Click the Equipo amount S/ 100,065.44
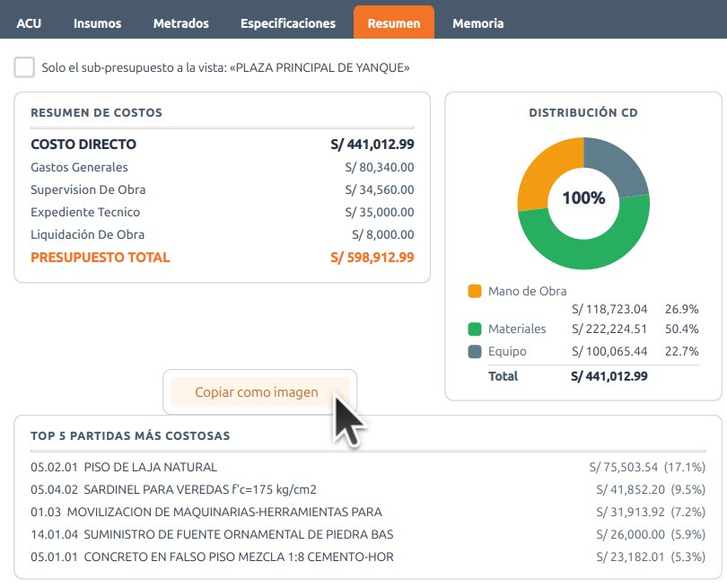Image resolution: width=727 pixels, height=588 pixels. click(609, 352)
